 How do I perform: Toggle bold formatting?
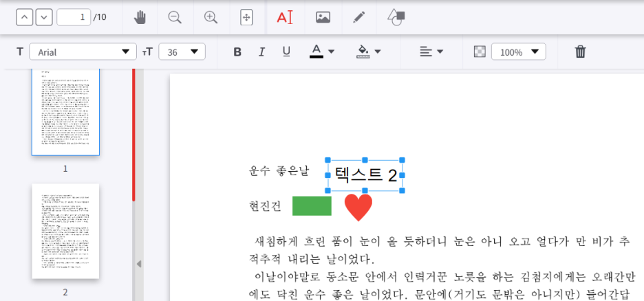[x=237, y=52]
